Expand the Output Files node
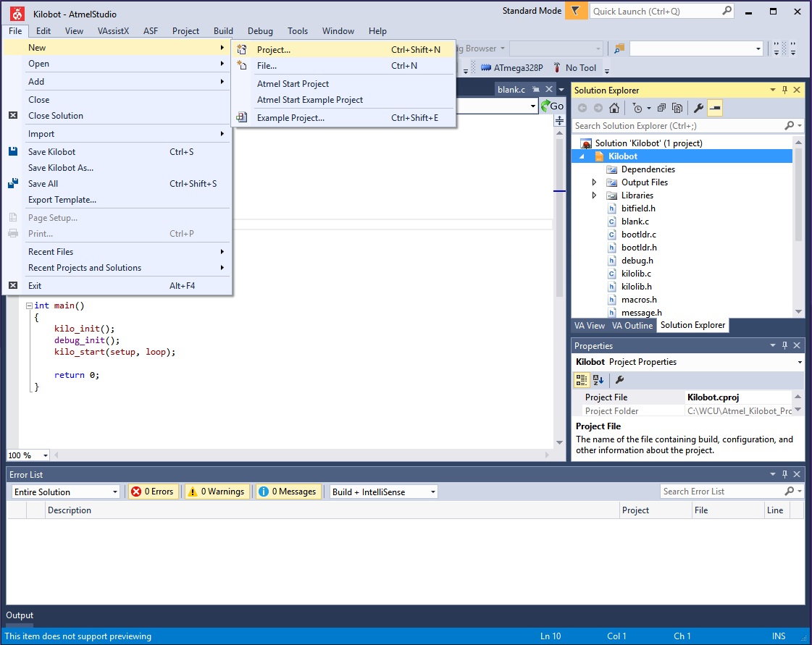The image size is (812, 645). (x=594, y=182)
